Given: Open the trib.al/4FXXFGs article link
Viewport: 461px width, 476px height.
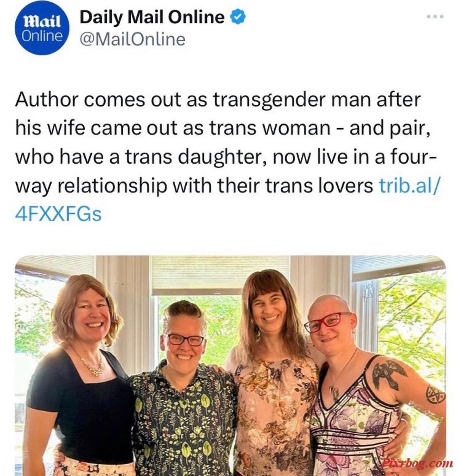Looking at the screenshot, I should 227,200.
